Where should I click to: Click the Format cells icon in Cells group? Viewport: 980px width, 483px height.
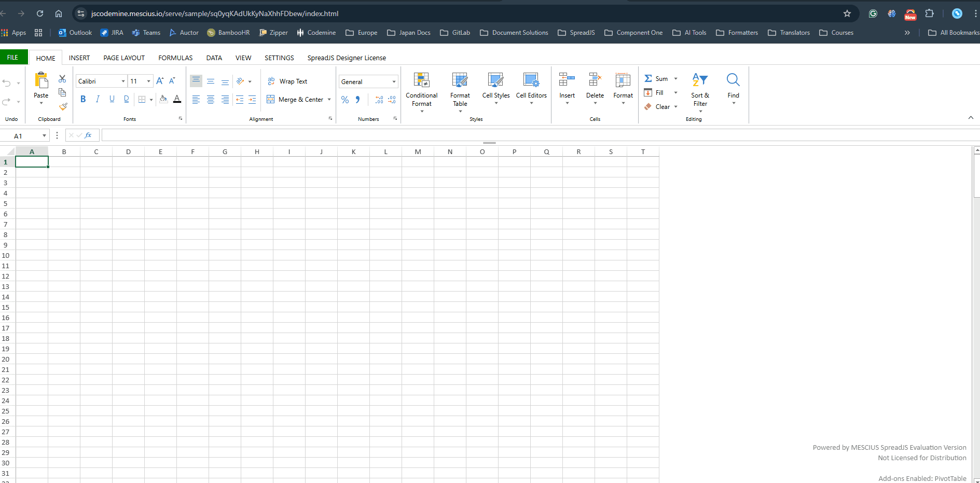click(x=623, y=80)
